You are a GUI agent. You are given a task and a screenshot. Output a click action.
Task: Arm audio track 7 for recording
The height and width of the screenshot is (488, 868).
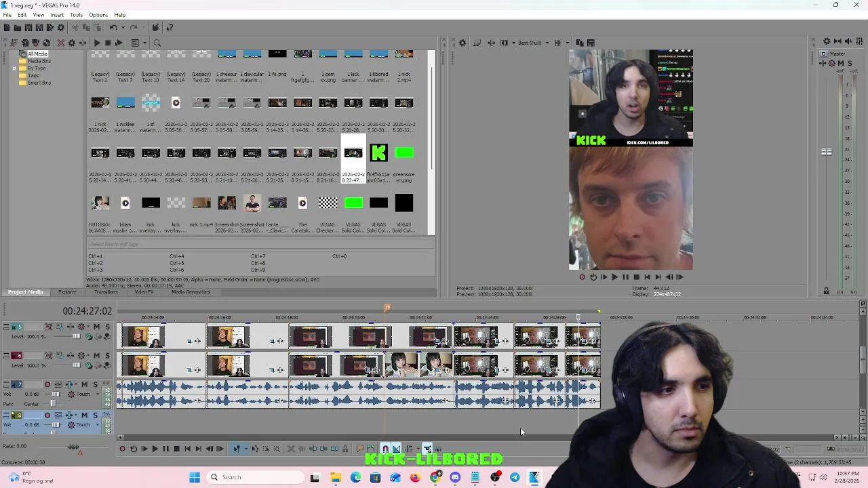click(47, 384)
